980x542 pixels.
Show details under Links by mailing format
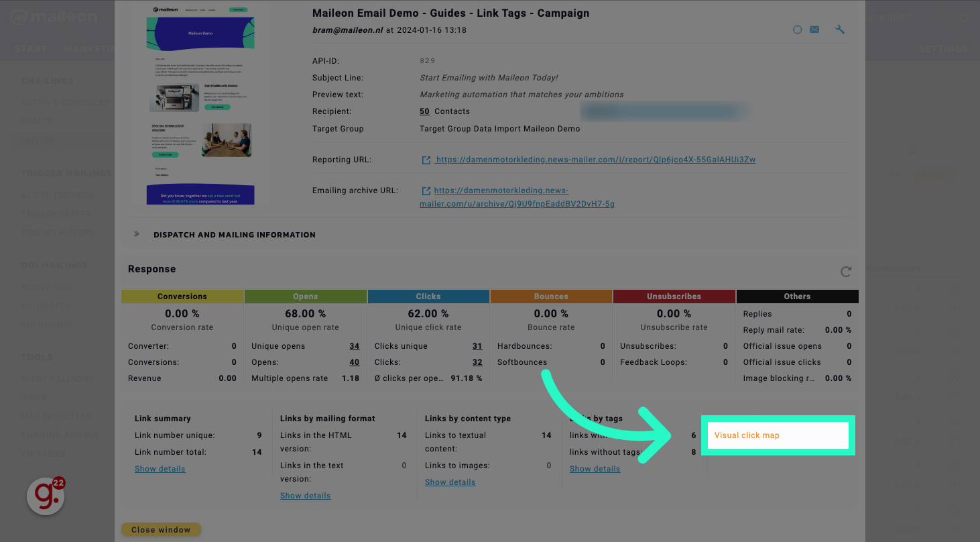[305, 496]
